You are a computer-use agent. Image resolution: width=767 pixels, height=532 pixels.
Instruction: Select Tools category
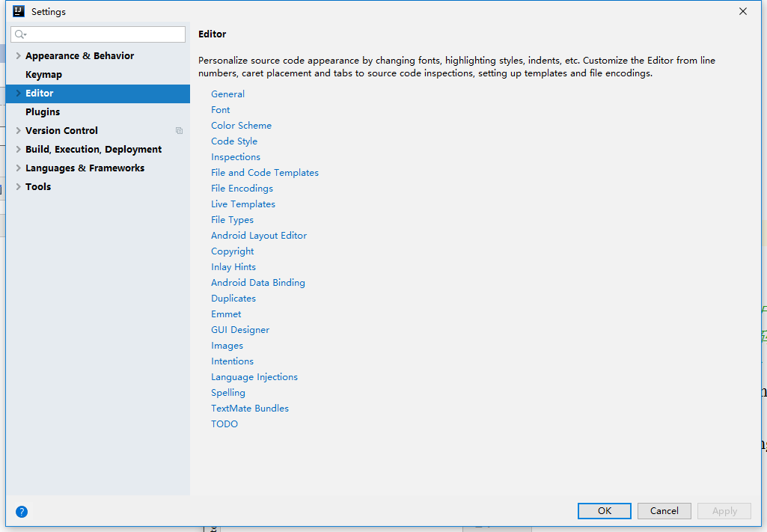pos(38,186)
